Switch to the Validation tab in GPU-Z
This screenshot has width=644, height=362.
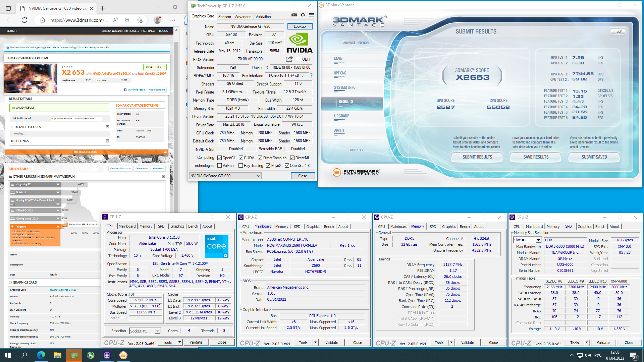point(263,17)
